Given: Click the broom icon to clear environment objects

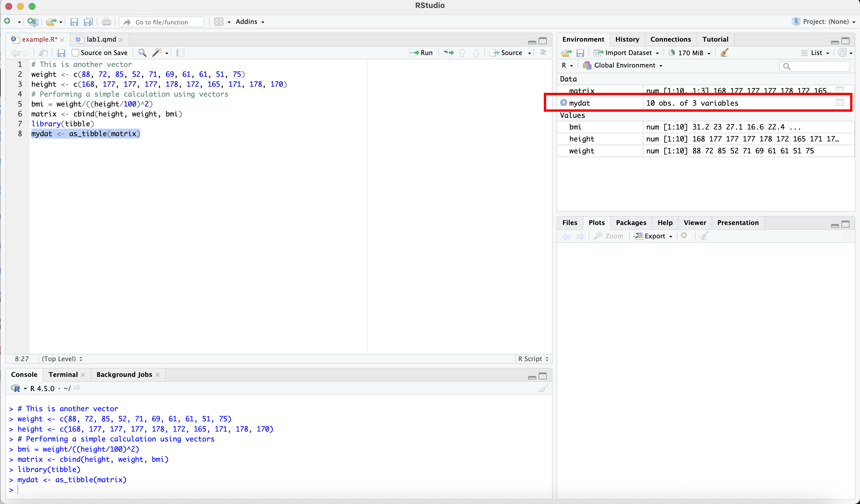Looking at the screenshot, I should click(x=724, y=52).
